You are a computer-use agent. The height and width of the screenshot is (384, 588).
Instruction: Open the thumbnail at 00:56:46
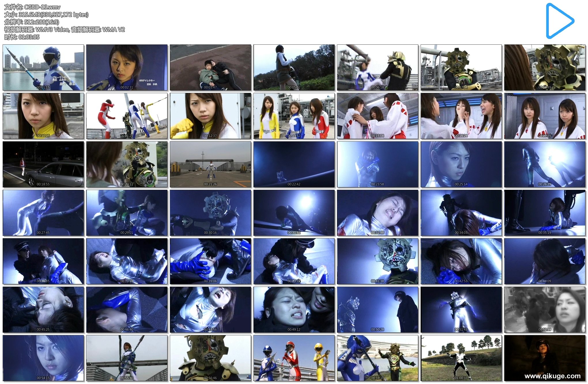210,358
